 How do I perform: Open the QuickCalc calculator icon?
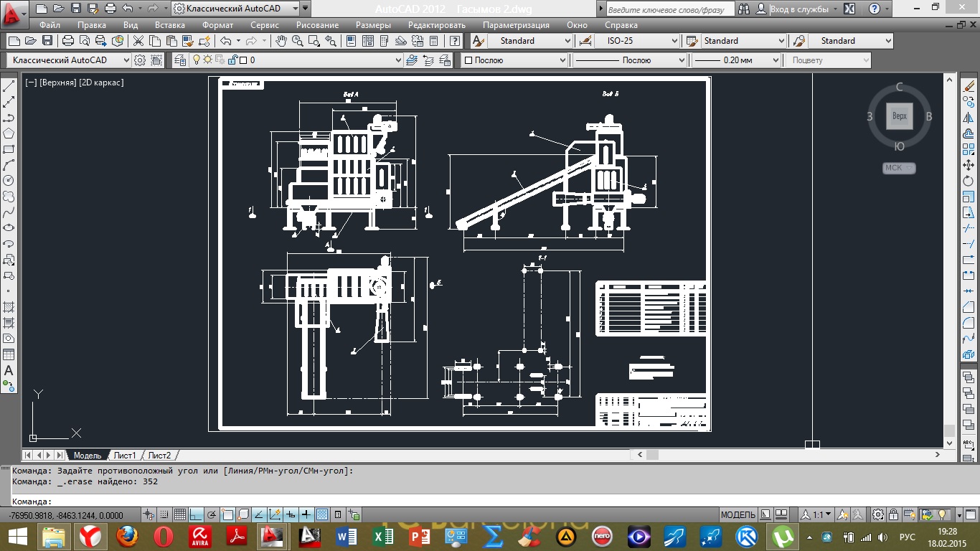tap(433, 41)
